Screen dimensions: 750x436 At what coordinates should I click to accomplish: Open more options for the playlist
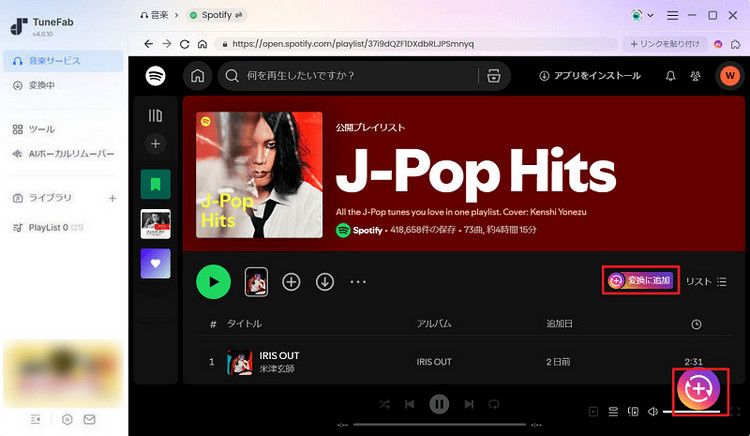(x=358, y=282)
